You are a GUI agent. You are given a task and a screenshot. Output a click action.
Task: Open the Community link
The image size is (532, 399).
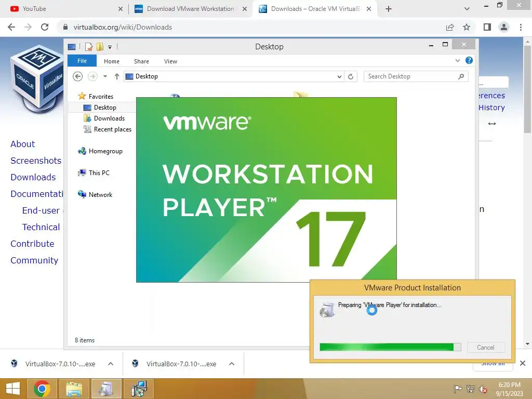coord(34,260)
